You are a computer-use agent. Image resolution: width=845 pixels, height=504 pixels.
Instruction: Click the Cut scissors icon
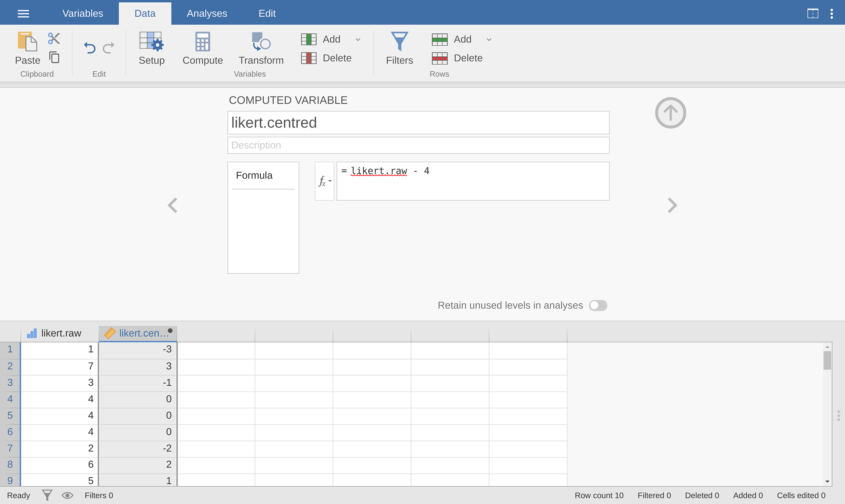coord(54,38)
